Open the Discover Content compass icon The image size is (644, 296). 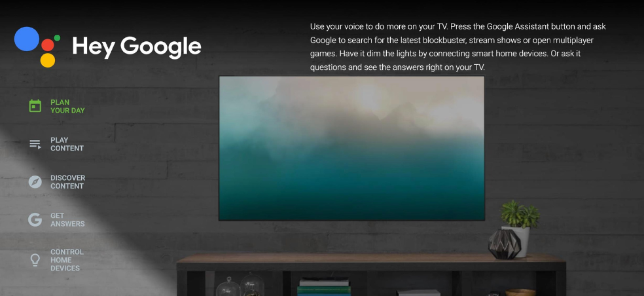35,181
